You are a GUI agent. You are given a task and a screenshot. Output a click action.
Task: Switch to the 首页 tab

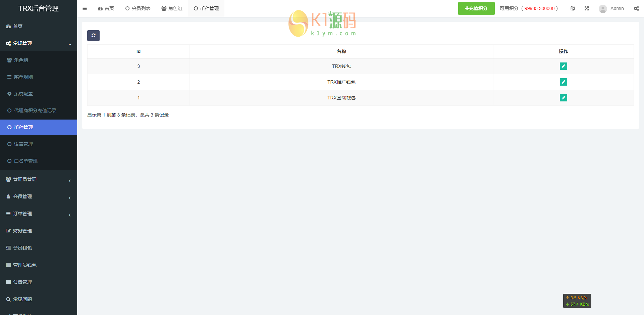[106, 8]
